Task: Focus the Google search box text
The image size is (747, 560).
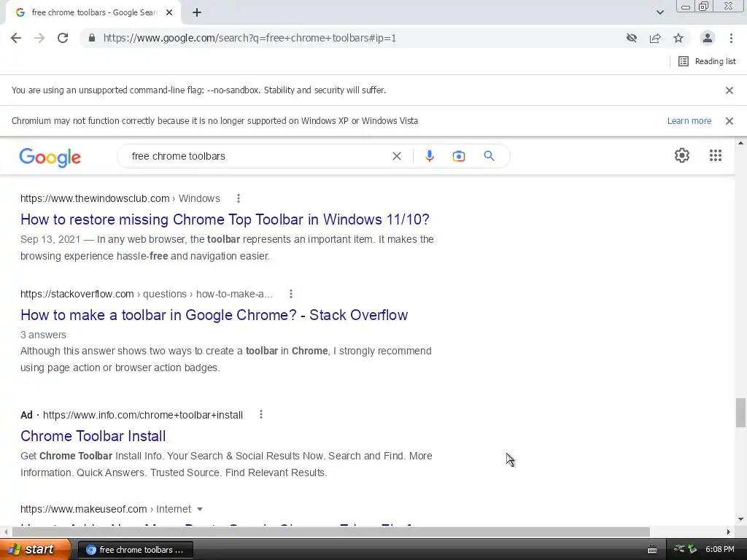Action: click(178, 156)
